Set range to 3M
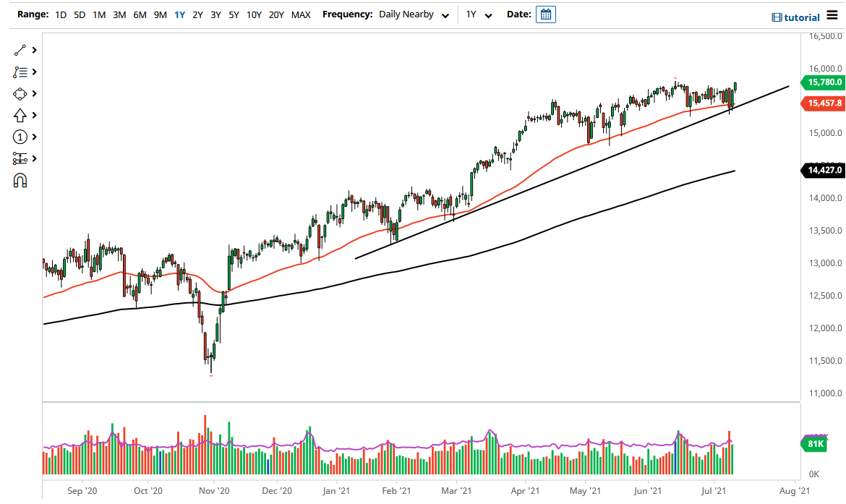Screen dimensions: 846x504 119,14
